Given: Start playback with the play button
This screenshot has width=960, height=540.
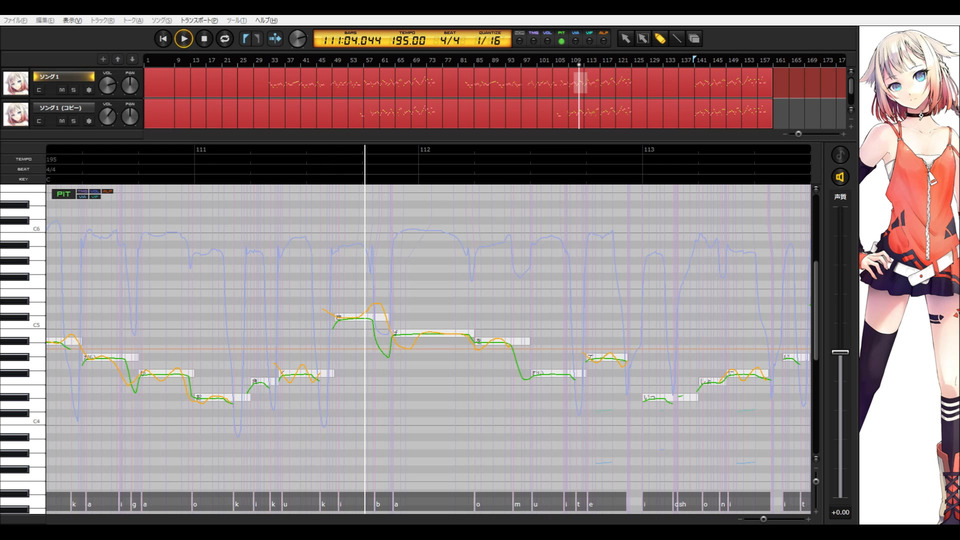Looking at the screenshot, I should click(x=183, y=39).
